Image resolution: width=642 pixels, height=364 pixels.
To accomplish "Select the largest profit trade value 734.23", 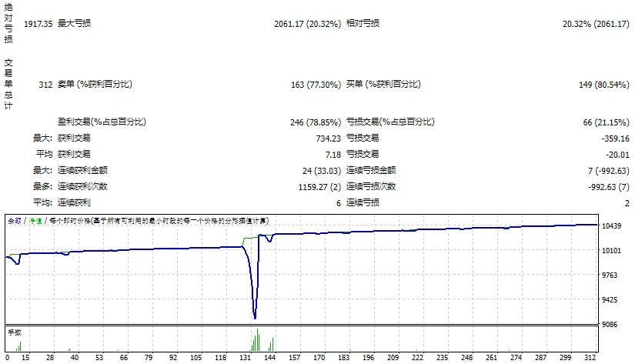I will point(329,139).
